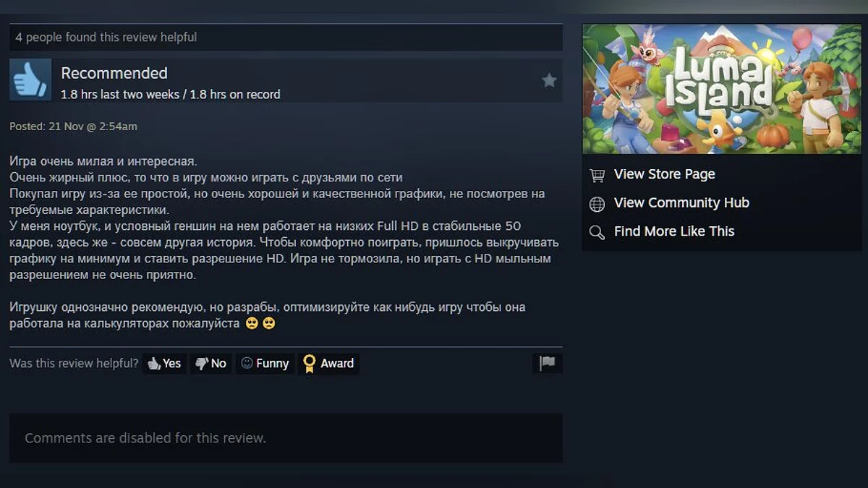This screenshot has width=868, height=488.
Task: Report the review using the flag icon
Action: tap(548, 363)
